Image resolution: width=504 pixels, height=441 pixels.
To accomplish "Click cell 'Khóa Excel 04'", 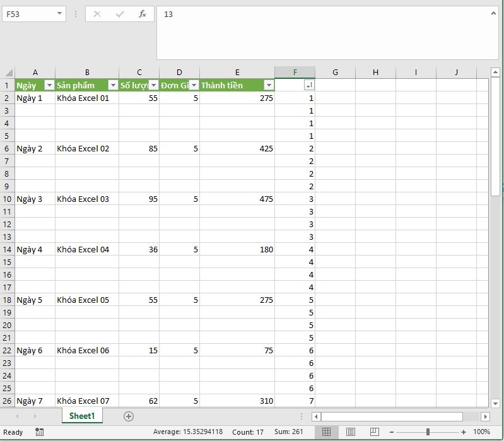I will 87,249.
